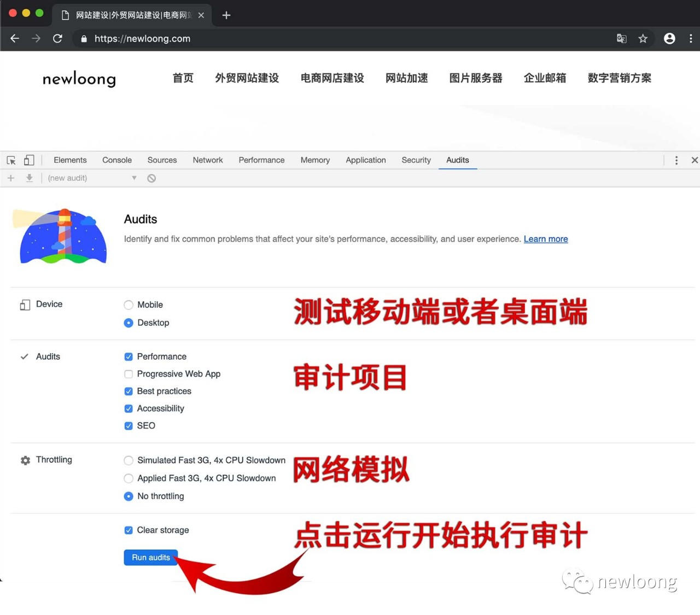
Task: Click the Chrome profile avatar icon
Action: pyautogui.click(x=669, y=39)
